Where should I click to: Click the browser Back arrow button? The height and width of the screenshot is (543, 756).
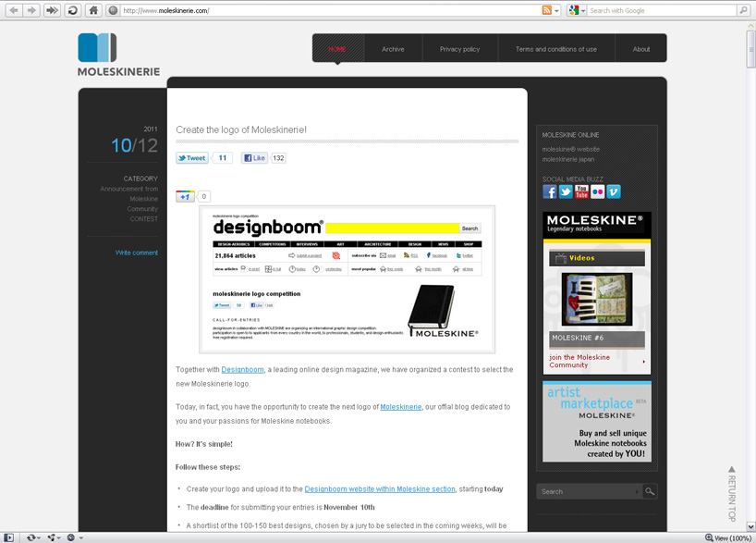point(14,10)
